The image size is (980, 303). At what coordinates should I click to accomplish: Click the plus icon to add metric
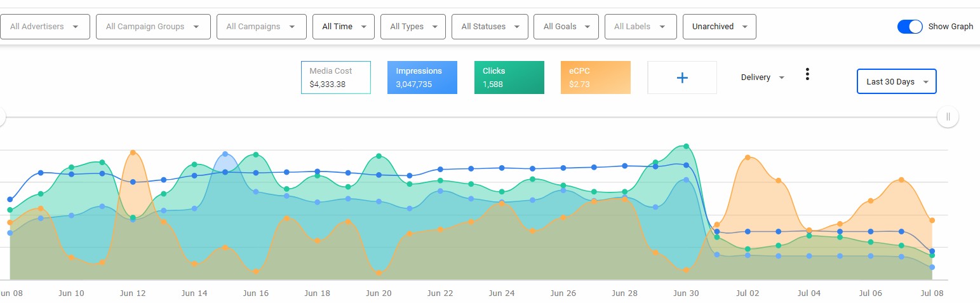tap(681, 77)
